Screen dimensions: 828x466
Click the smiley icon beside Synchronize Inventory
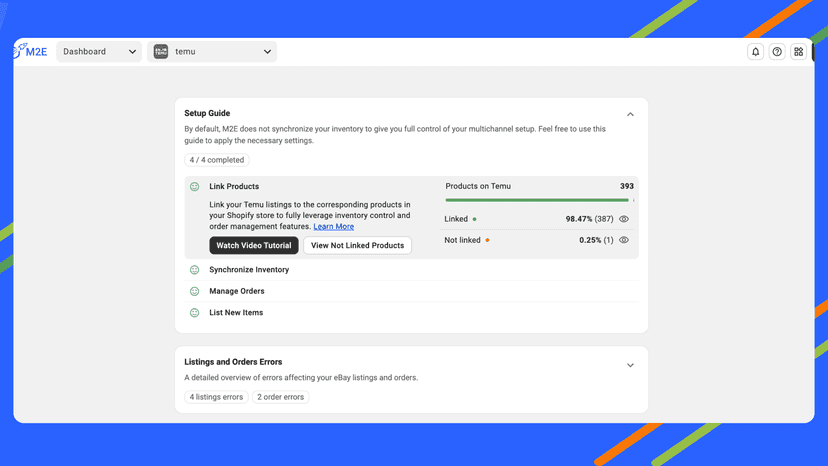[194, 270]
